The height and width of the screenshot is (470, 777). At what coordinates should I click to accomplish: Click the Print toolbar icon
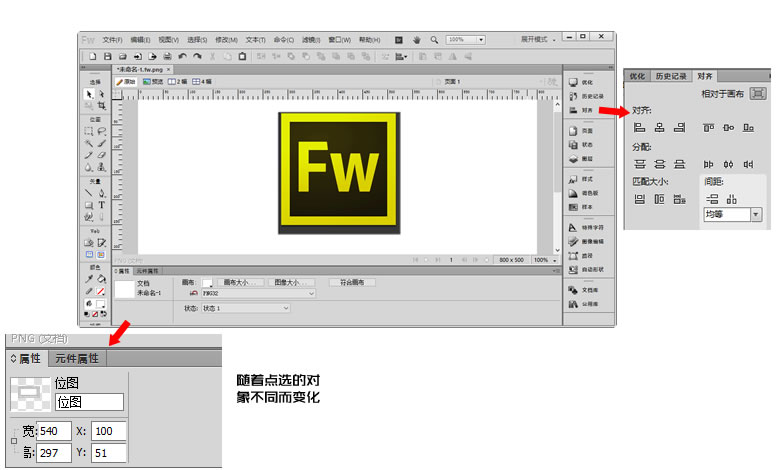tap(167, 57)
